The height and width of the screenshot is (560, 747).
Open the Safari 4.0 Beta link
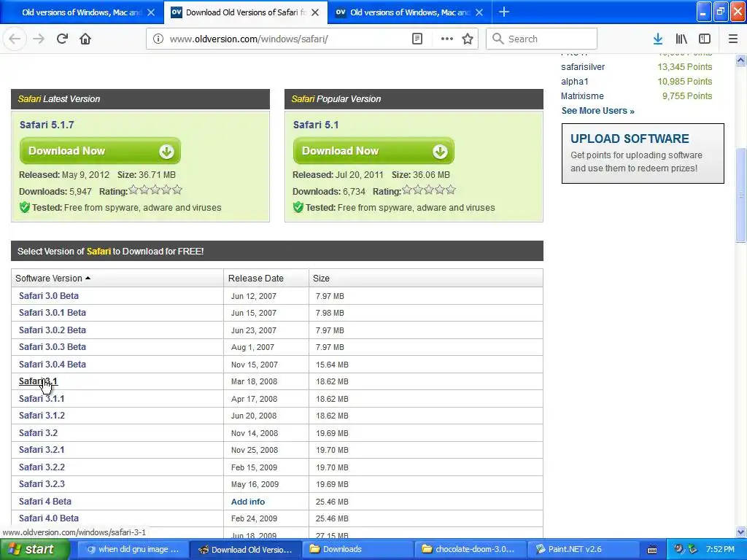coord(49,518)
